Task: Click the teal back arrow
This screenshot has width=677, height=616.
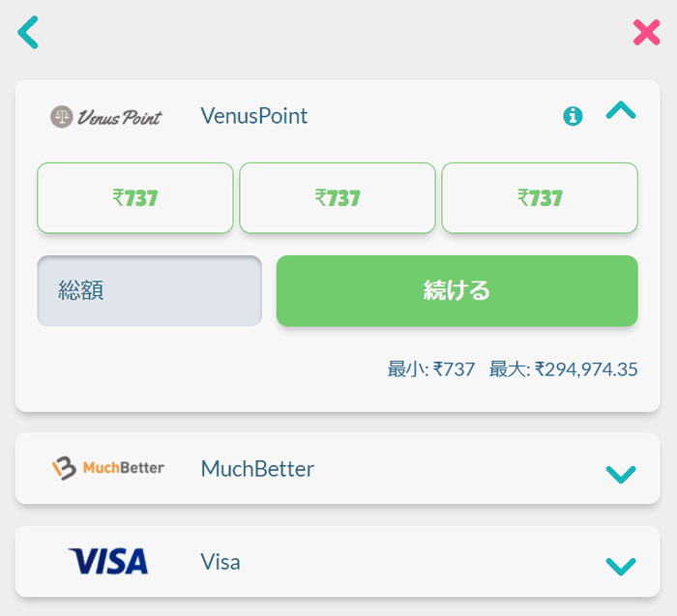Action: [29, 32]
